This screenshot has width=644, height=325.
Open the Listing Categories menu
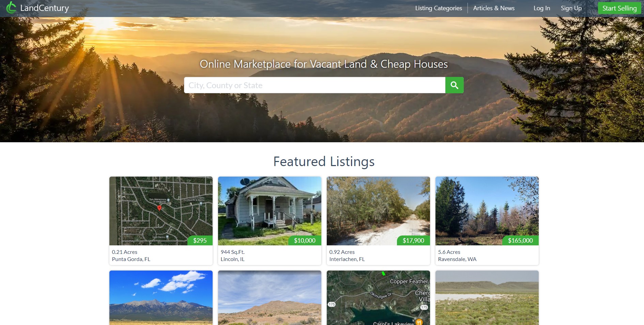click(x=439, y=8)
